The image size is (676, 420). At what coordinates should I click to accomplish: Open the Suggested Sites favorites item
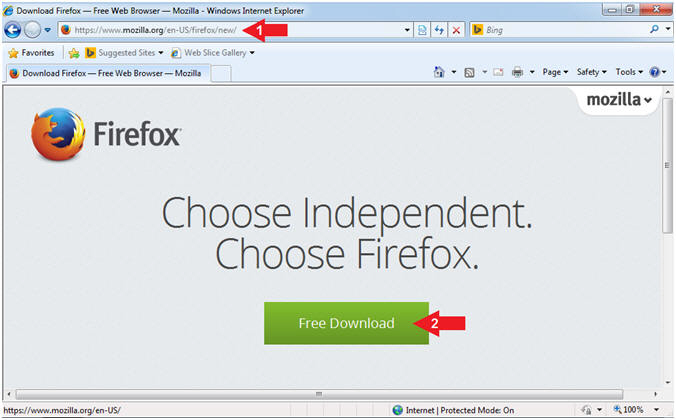[x=124, y=53]
